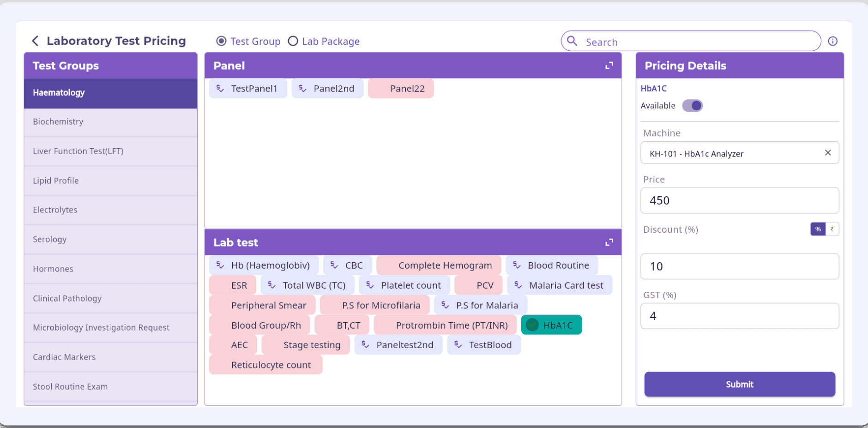Choose the Panel22 panel chip
The height and width of the screenshot is (428, 868).
pyautogui.click(x=401, y=88)
